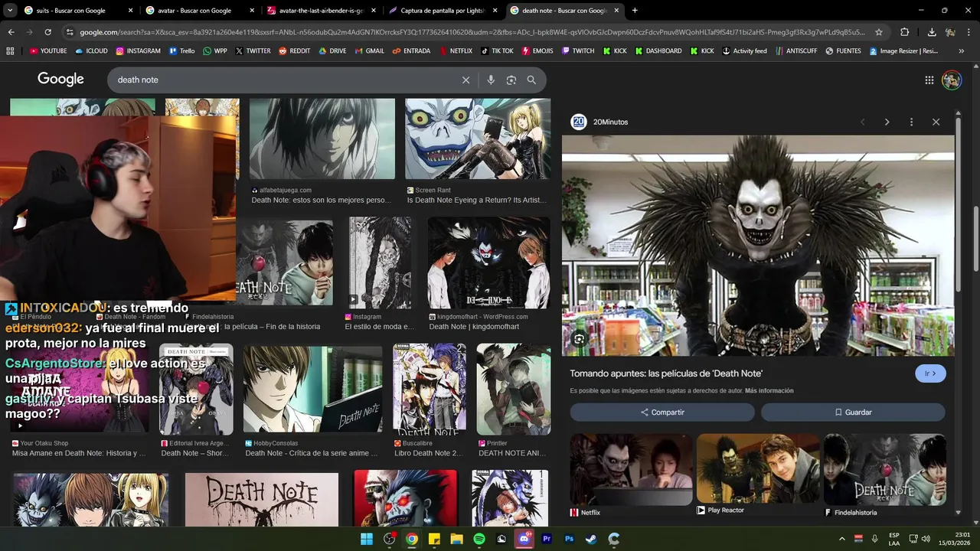Open Windows Start menu
980x551 pixels.
[366, 539]
